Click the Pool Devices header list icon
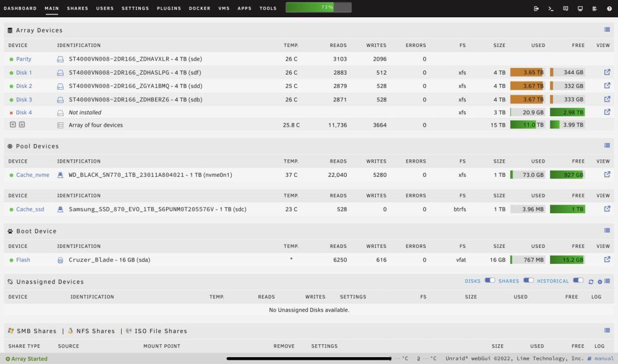618x364 pixels. [607, 145]
